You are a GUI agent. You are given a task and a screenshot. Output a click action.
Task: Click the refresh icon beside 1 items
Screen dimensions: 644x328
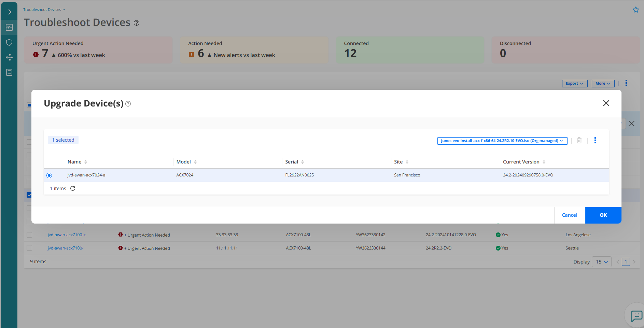(73, 188)
